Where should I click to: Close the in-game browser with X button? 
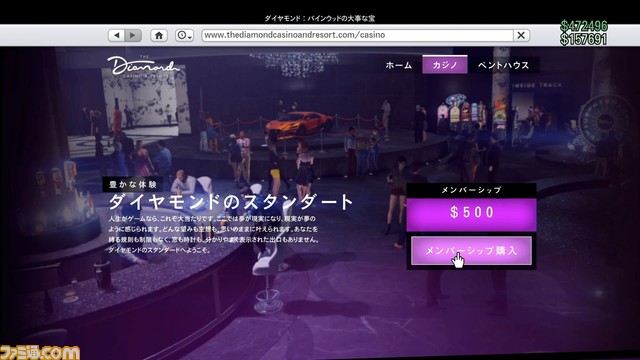(x=521, y=35)
